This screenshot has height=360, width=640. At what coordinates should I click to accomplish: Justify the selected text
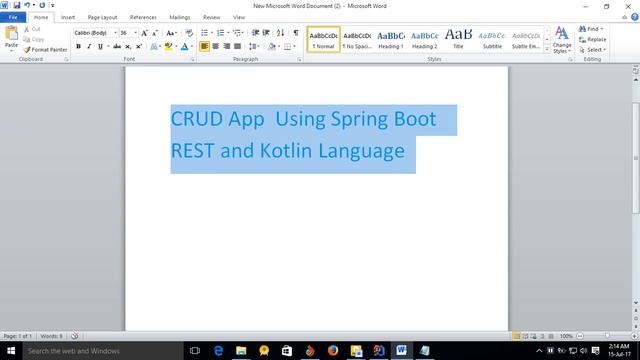coord(238,46)
